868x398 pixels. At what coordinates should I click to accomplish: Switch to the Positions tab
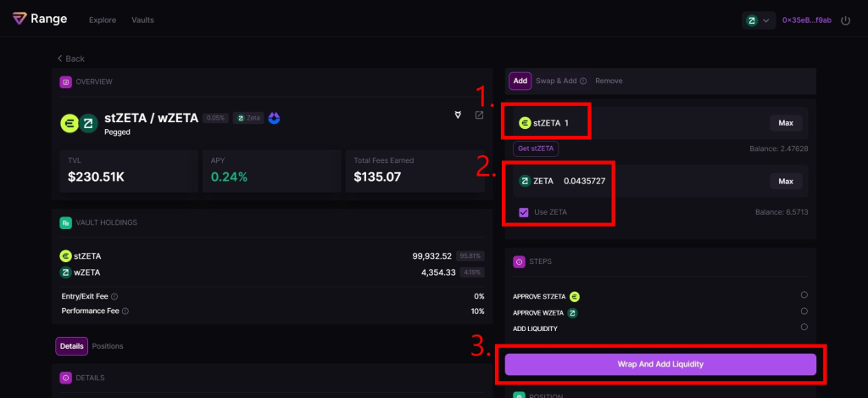[x=107, y=346]
